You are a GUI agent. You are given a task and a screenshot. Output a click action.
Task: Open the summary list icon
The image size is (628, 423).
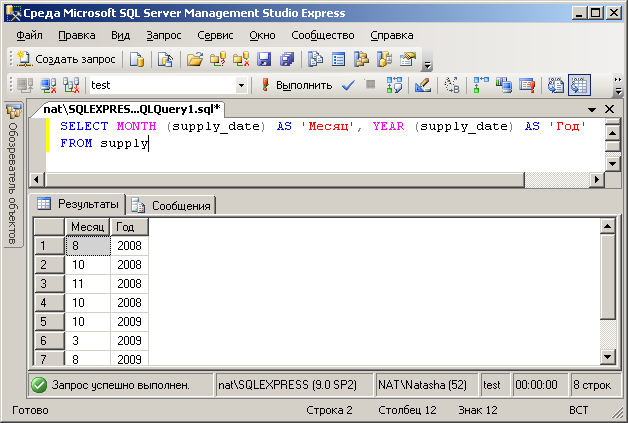coord(338,59)
